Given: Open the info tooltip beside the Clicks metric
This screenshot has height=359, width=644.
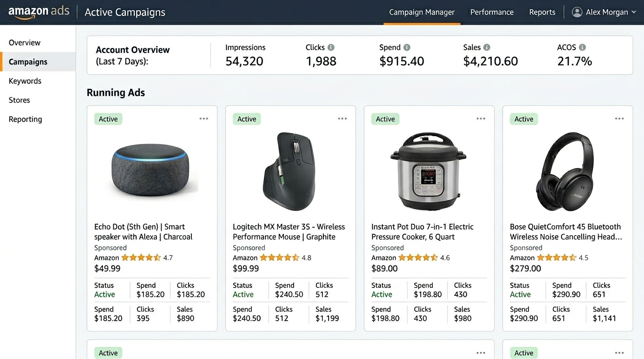Looking at the screenshot, I should (x=332, y=47).
